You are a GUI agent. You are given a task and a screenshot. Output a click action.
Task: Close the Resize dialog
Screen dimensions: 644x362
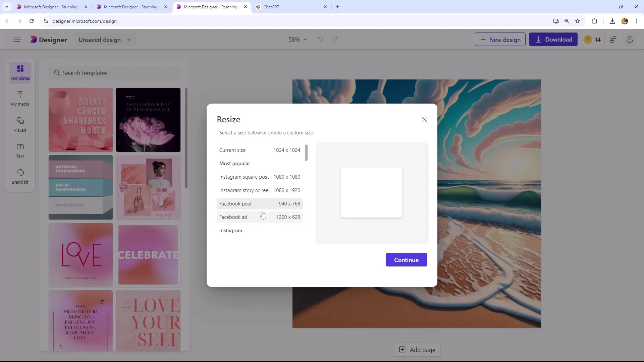(425, 119)
